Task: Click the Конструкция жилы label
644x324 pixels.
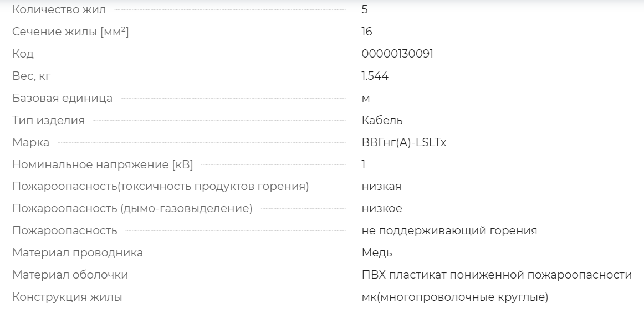Action: [x=67, y=297]
